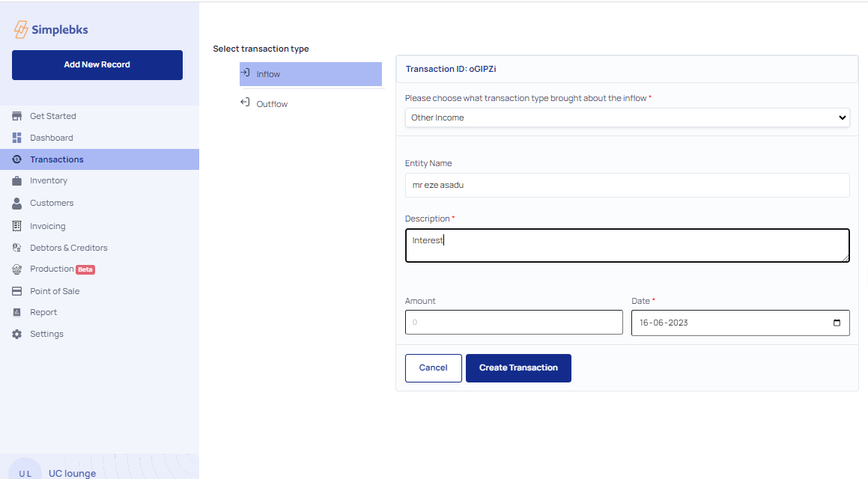Click the Get Started store icon
This screenshot has height=479, width=868.
click(17, 116)
